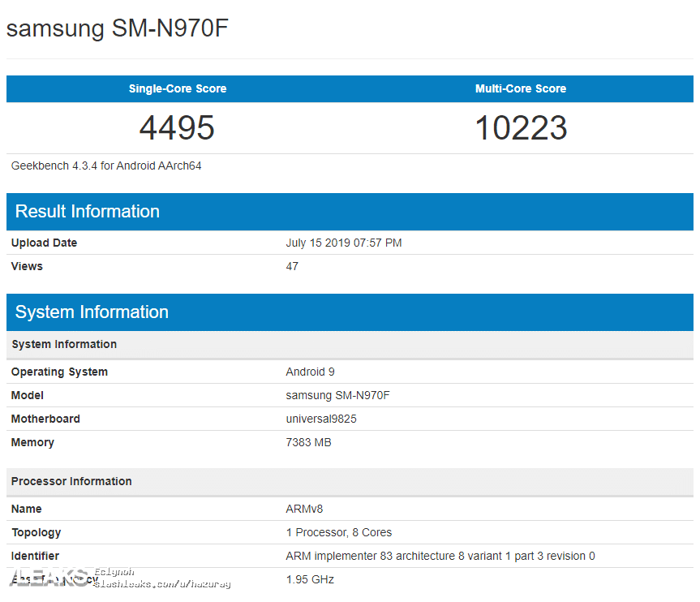Click the Motherboard label
Screen dimensions: 700x602
coord(45,419)
